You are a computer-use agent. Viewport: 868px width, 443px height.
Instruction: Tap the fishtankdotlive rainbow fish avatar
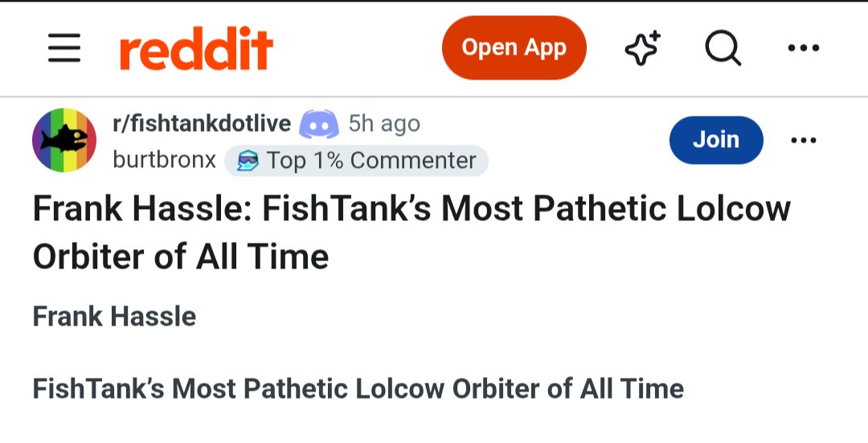64,140
